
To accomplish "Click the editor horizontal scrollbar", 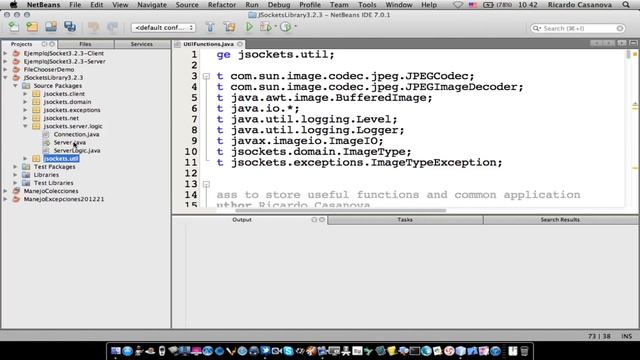I will point(340,211).
